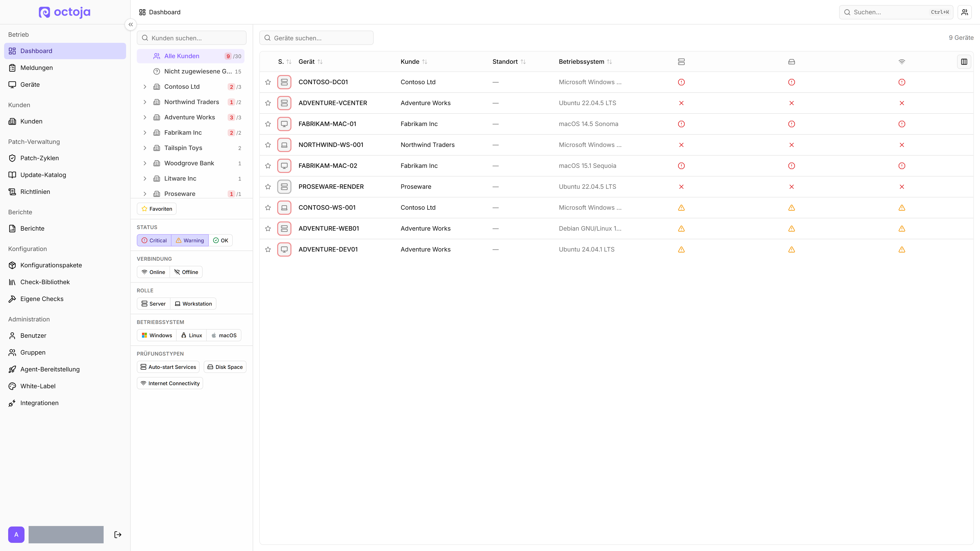This screenshot has width=980, height=551.
Task: Favorite the CONTOSO-DC01 device star
Action: 268,82
